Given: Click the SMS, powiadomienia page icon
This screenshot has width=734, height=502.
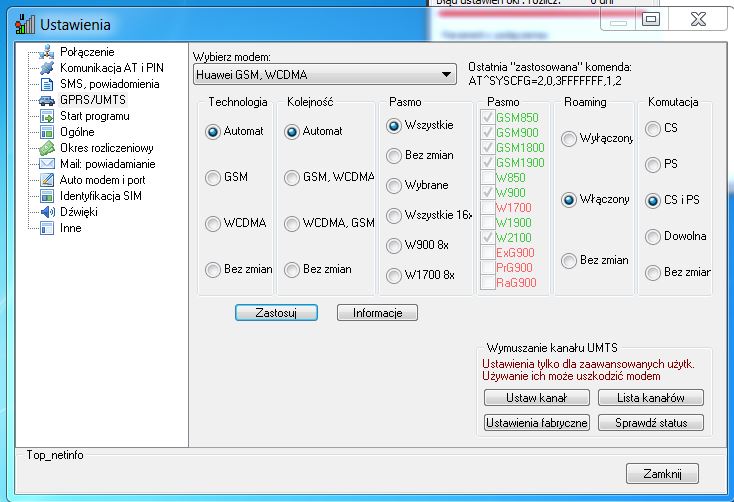Looking at the screenshot, I should [46, 84].
